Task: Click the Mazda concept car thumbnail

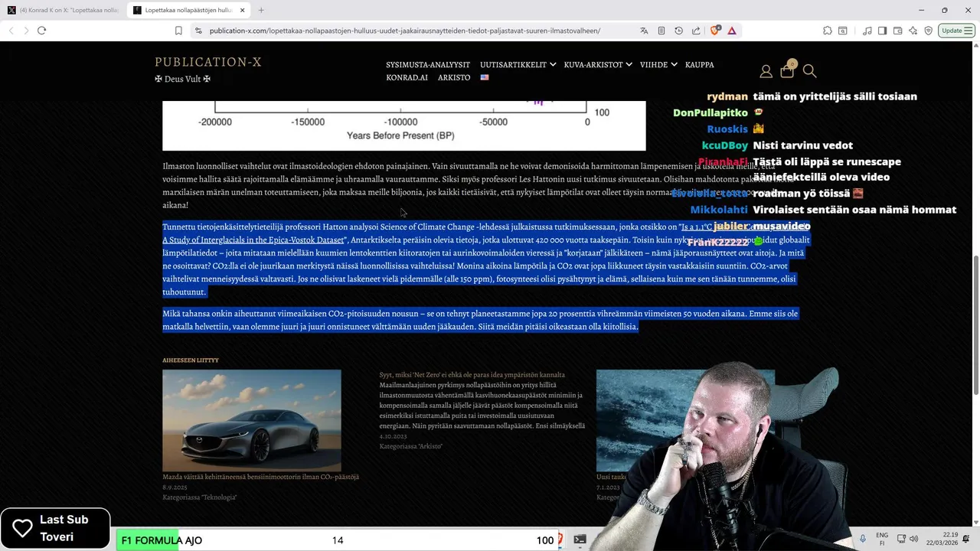Action: click(252, 420)
